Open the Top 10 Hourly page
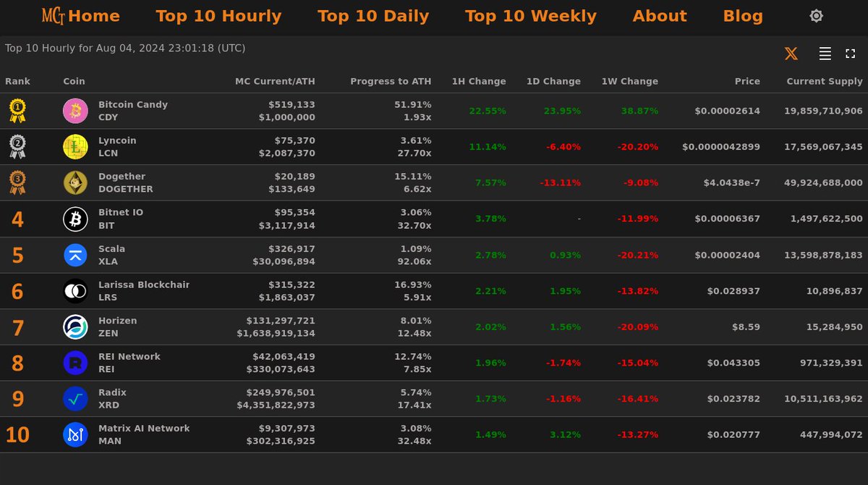 [218, 16]
